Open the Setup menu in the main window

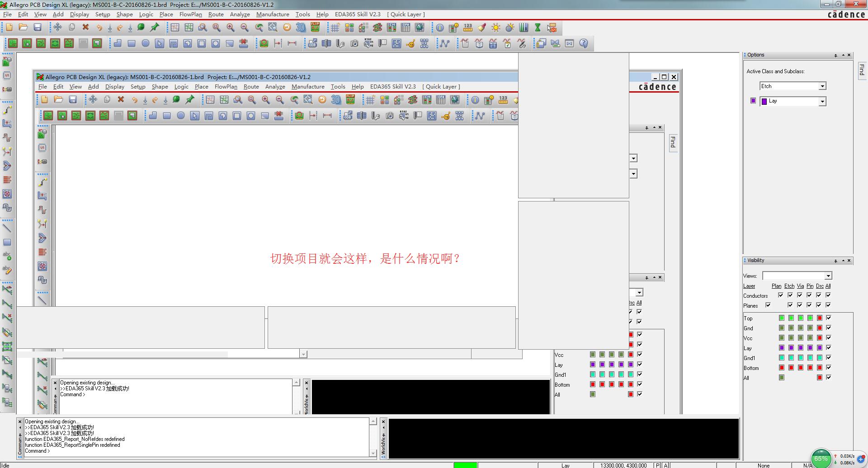103,14
